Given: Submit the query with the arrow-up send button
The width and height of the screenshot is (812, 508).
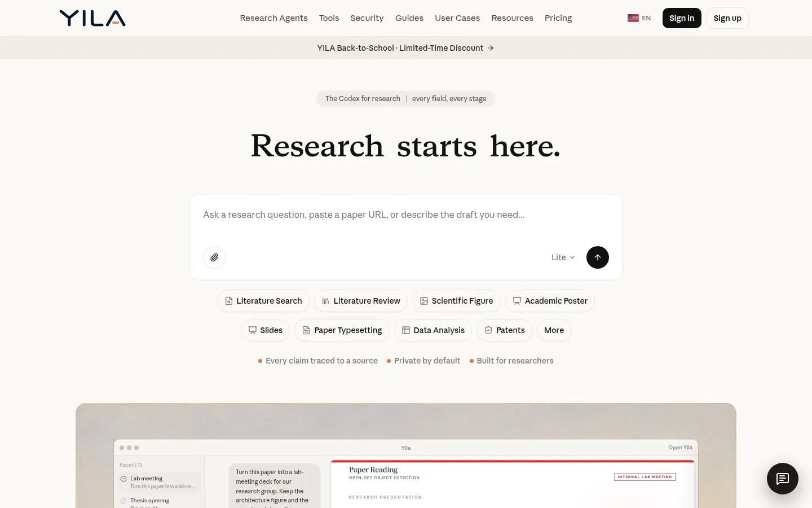Looking at the screenshot, I should click(x=598, y=257).
